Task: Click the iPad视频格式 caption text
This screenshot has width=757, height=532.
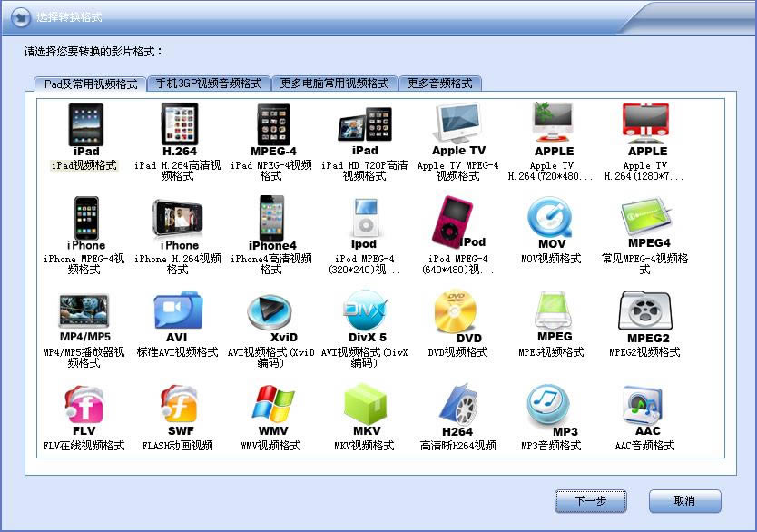Action: click(84, 165)
